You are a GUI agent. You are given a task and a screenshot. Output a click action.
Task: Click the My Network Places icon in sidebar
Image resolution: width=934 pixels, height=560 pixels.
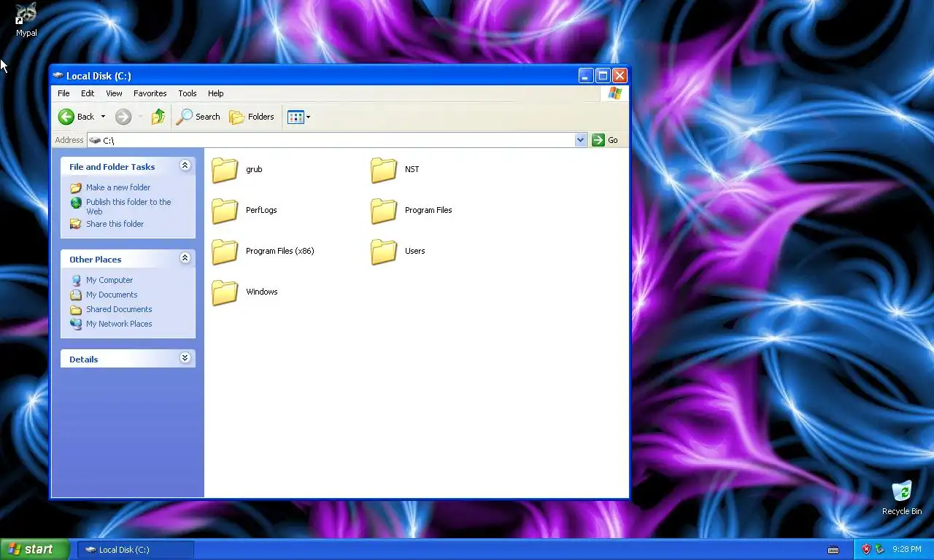(x=76, y=324)
